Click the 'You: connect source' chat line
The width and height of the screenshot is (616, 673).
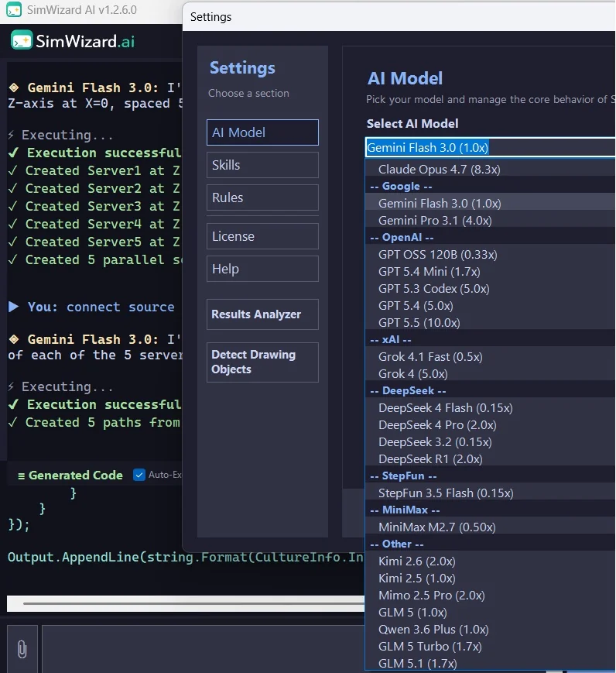point(91,307)
